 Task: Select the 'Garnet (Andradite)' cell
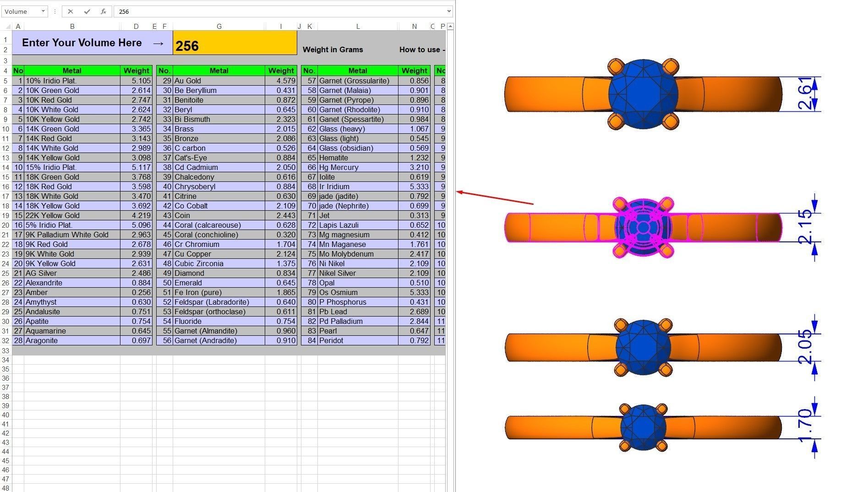(x=219, y=340)
